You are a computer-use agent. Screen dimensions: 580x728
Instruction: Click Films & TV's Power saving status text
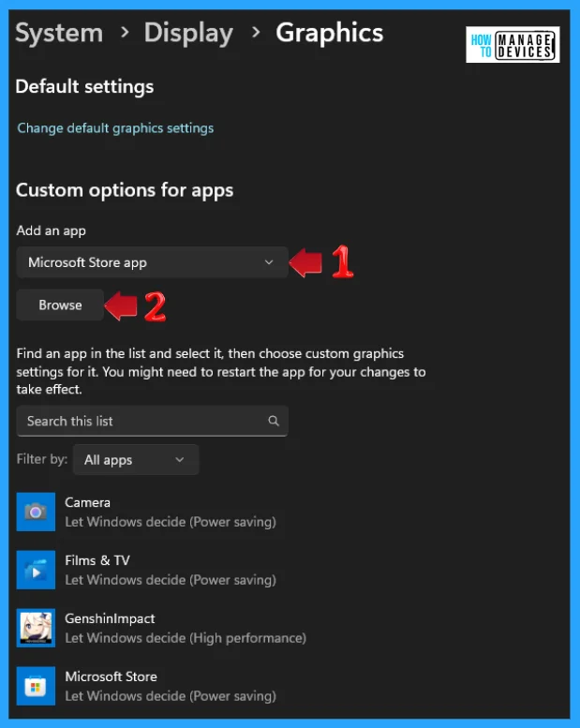tap(171, 580)
